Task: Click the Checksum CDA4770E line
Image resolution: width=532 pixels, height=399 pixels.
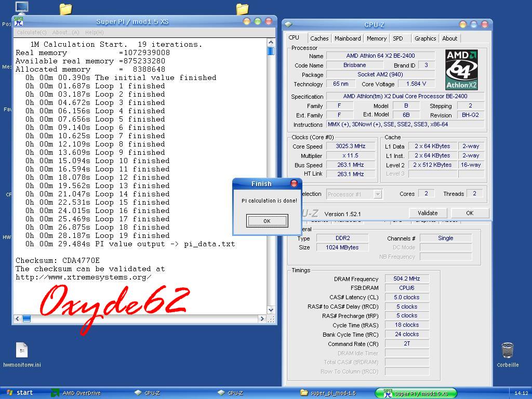Action: tap(58, 261)
